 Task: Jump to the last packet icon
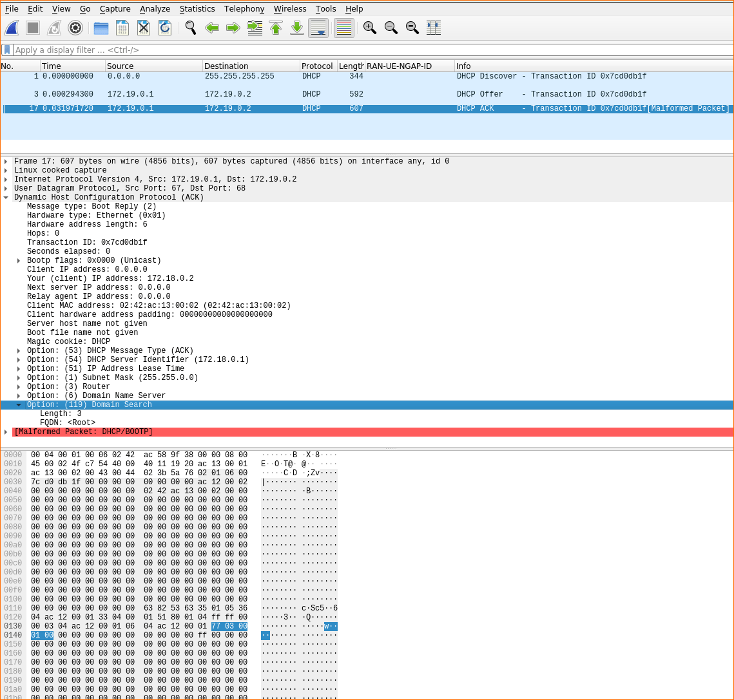[x=297, y=28]
